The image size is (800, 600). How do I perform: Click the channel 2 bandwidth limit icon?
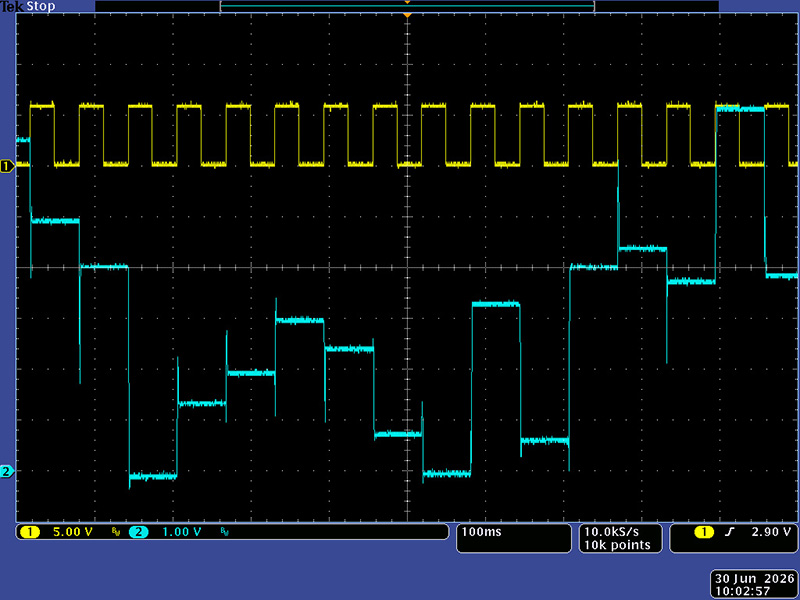224,532
